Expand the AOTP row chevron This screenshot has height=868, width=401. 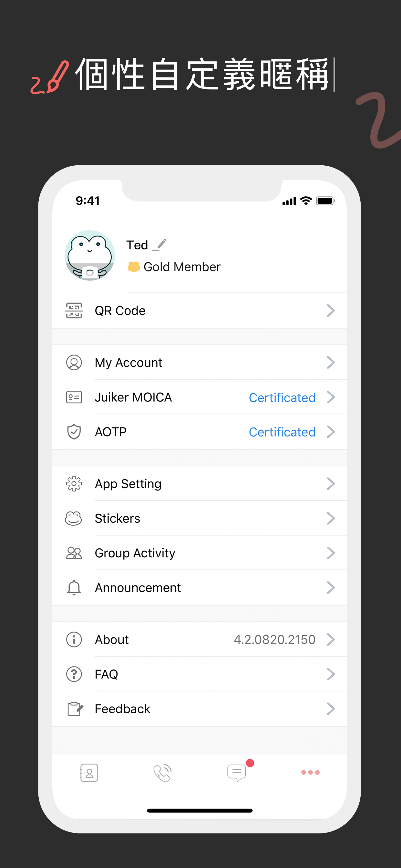(331, 432)
